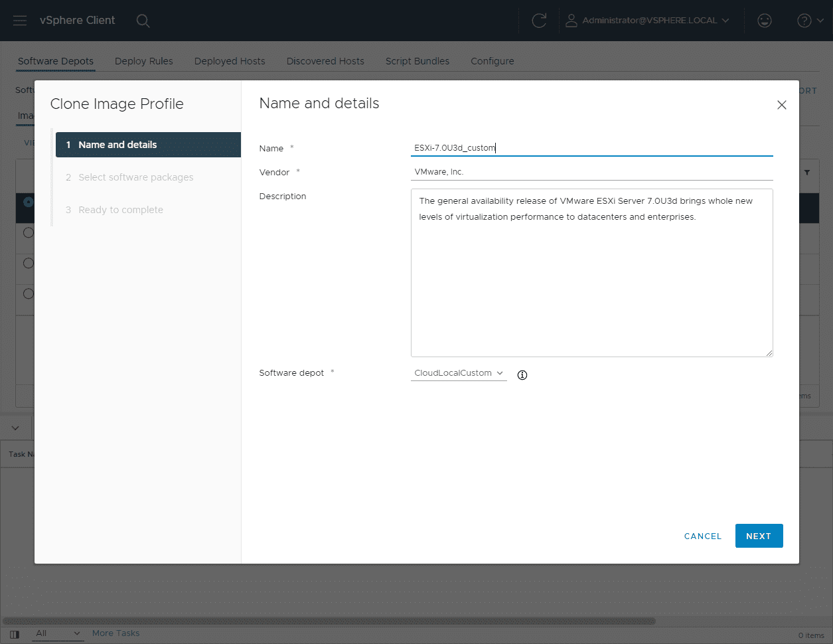
Task: Click the search magnifier icon
Action: coord(143,21)
